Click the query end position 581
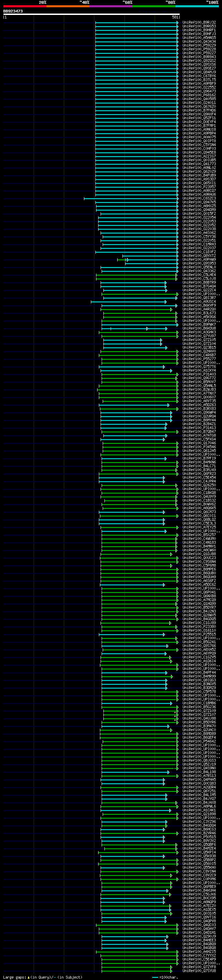This screenshot has height=980, width=222. pyautogui.click(x=175, y=17)
